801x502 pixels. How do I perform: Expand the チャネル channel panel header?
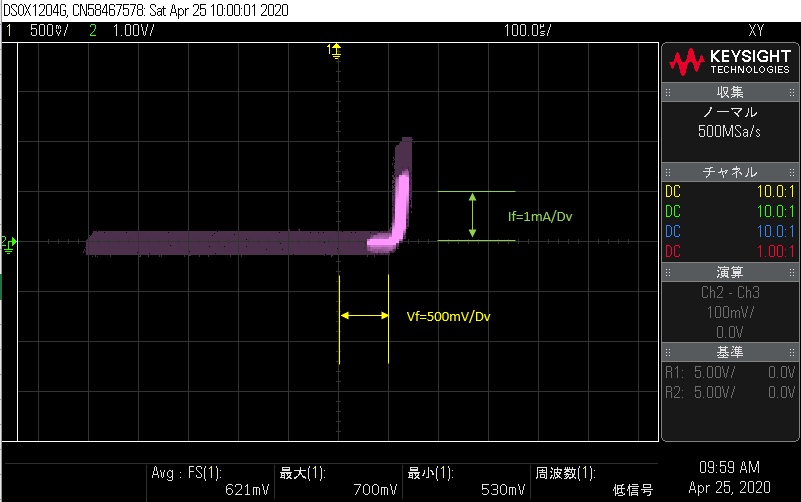click(x=729, y=172)
